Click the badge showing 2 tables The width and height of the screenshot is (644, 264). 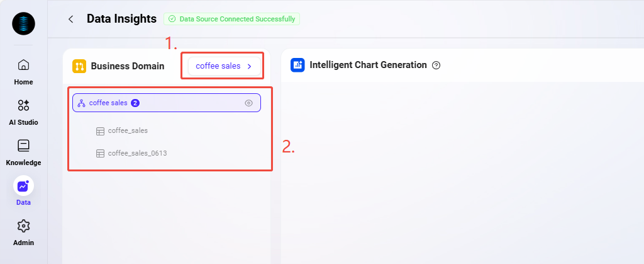coord(135,103)
